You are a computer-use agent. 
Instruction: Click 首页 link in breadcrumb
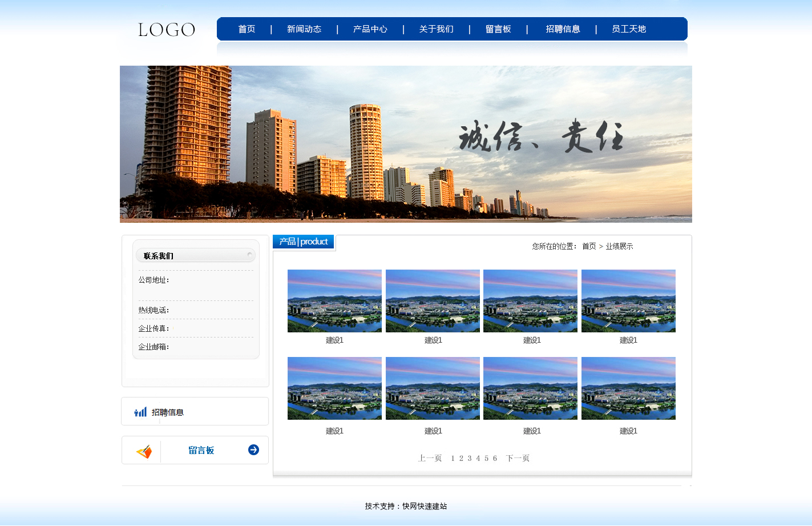[x=589, y=246]
